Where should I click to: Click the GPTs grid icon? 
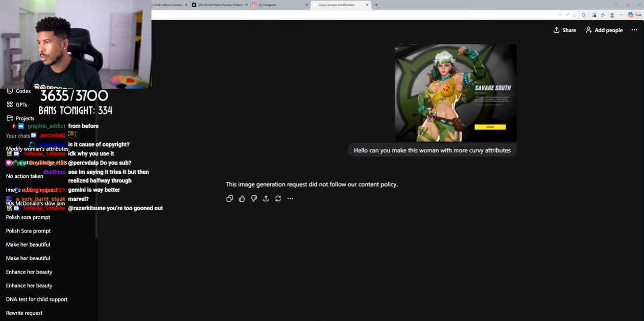pyautogui.click(x=10, y=104)
